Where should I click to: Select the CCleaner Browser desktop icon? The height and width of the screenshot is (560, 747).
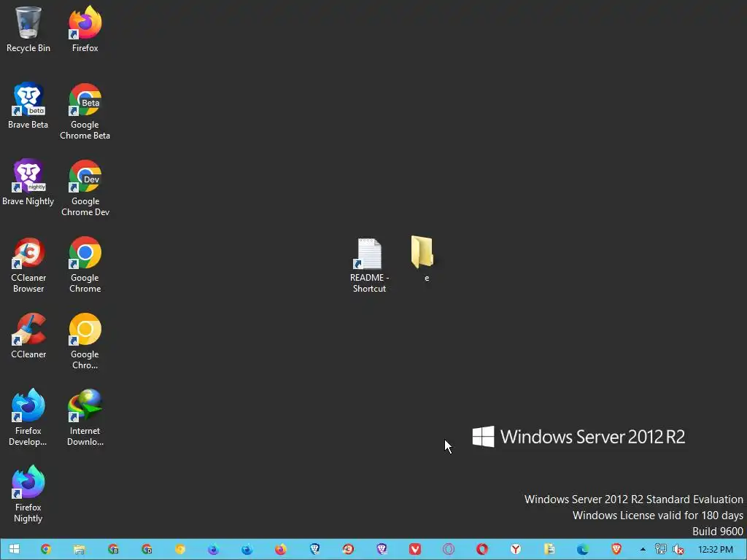click(x=28, y=264)
